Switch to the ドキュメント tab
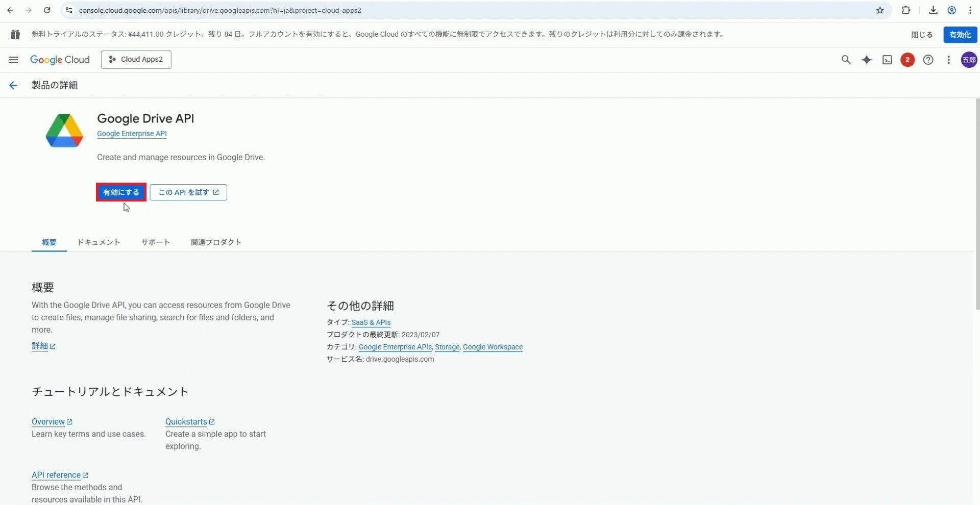The image size is (980, 505). coord(99,242)
